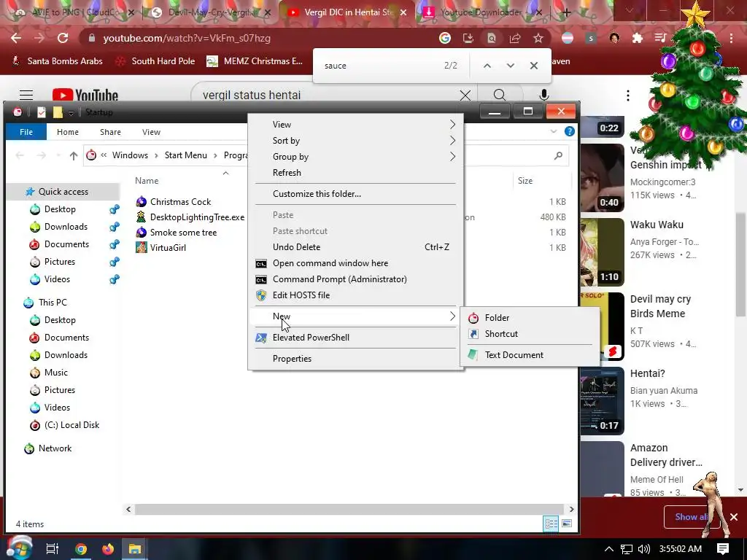The width and height of the screenshot is (747, 560).
Task: Click the volume tray icon
Action: click(643, 549)
